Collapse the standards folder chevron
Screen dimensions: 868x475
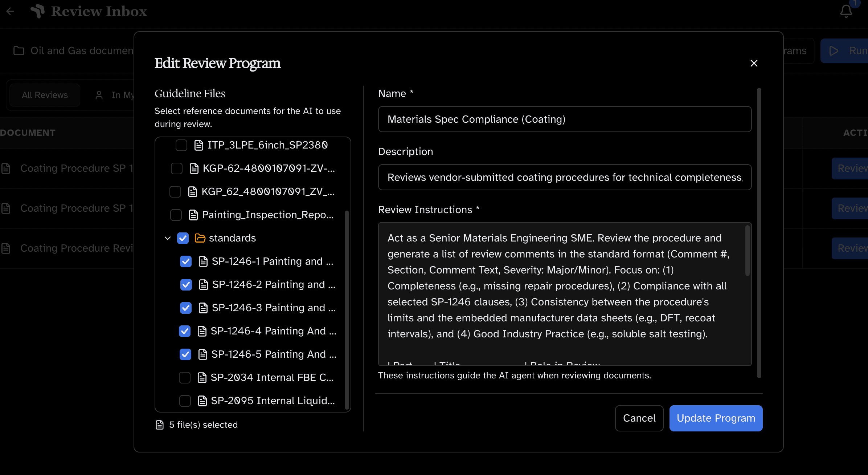[167, 238]
